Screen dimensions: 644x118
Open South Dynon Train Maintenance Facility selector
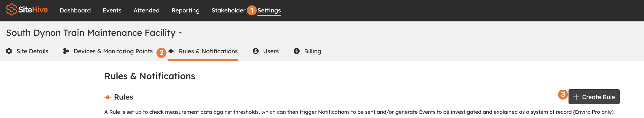coord(94,33)
